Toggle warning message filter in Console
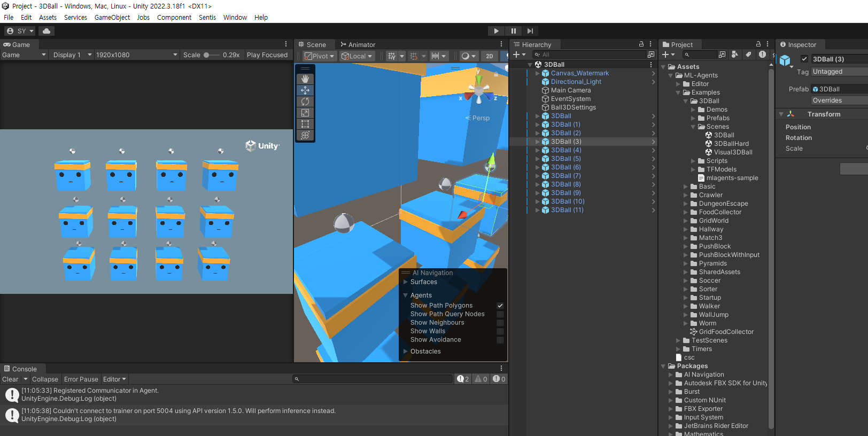 tap(481, 379)
